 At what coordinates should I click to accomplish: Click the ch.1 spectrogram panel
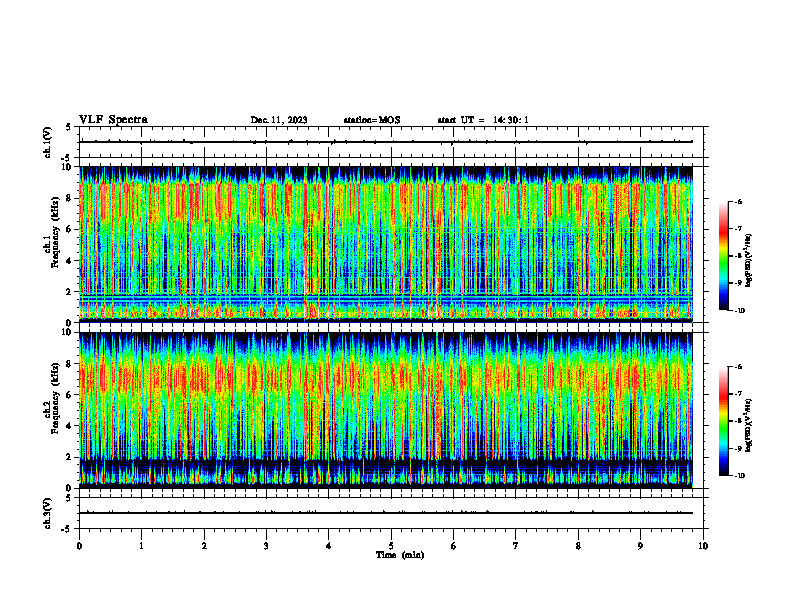[x=386, y=244]
